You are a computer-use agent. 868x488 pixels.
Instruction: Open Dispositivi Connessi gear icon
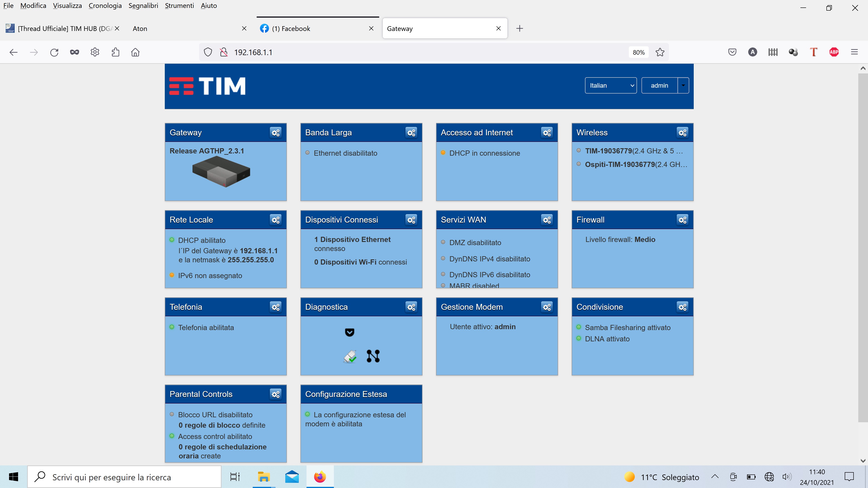tap(411, 220)
